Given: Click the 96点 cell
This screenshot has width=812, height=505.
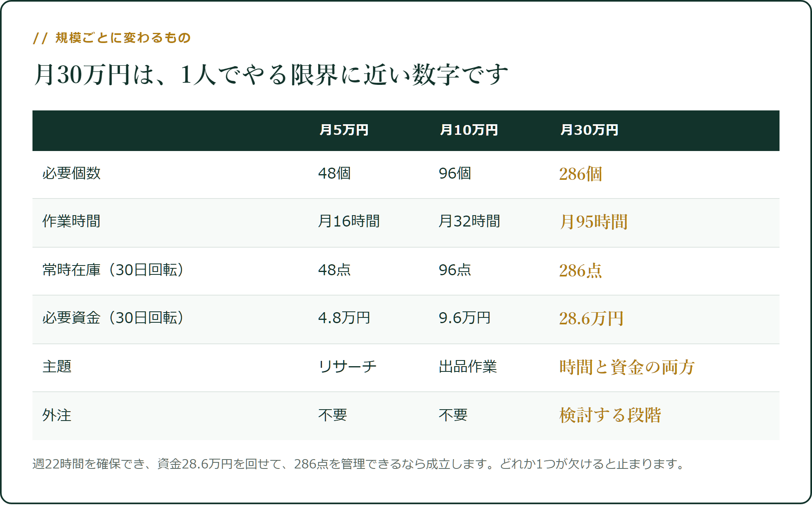Looking at the screenshot, I should click(x=455, y=270).
